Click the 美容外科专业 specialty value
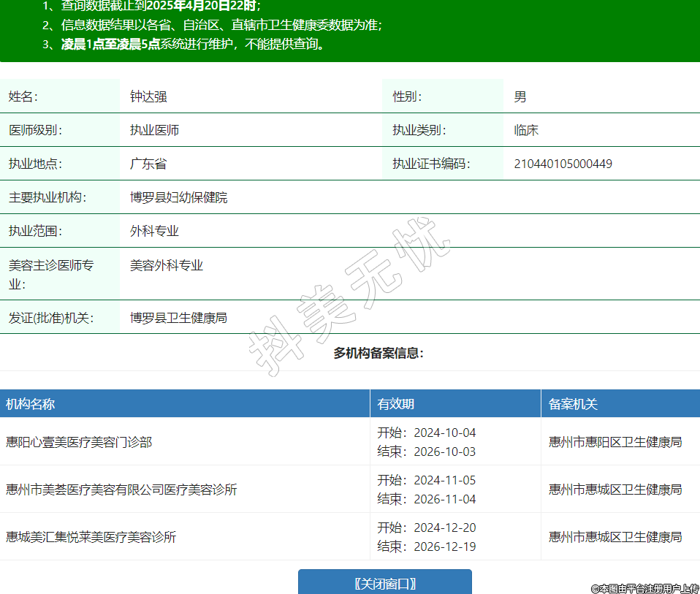The image size is (700, 594). 167,265
